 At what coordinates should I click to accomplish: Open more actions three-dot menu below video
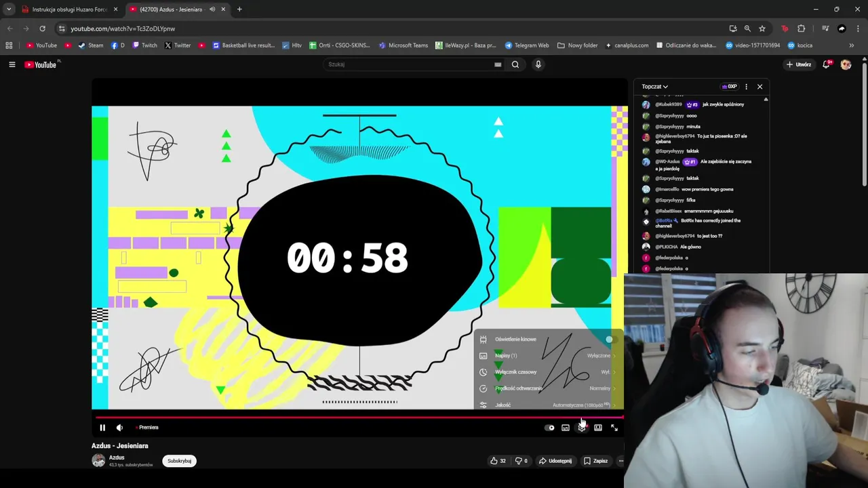coord(620,461)
